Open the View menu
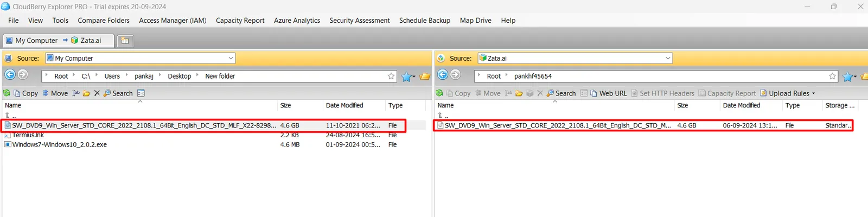 35,20
